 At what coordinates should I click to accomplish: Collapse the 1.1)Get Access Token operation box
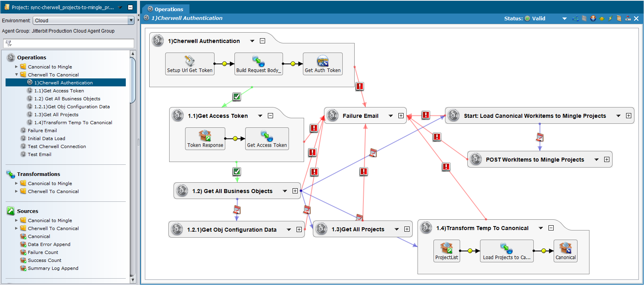tap(271, 116)
